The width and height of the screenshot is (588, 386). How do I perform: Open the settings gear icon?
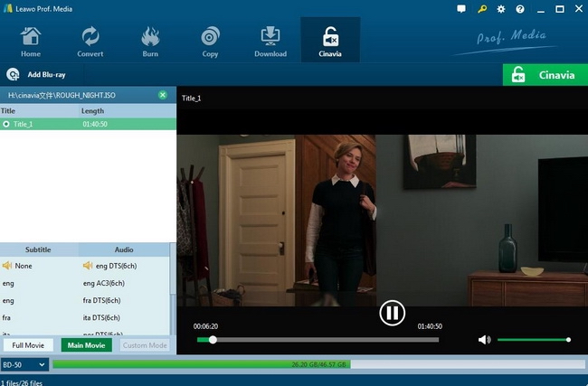pyautogui.click(x=501, y=9)
